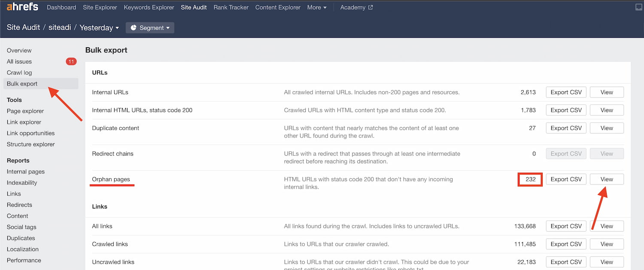Click the red 11 issues badge
Screen dimensions: 644x270
71,61
